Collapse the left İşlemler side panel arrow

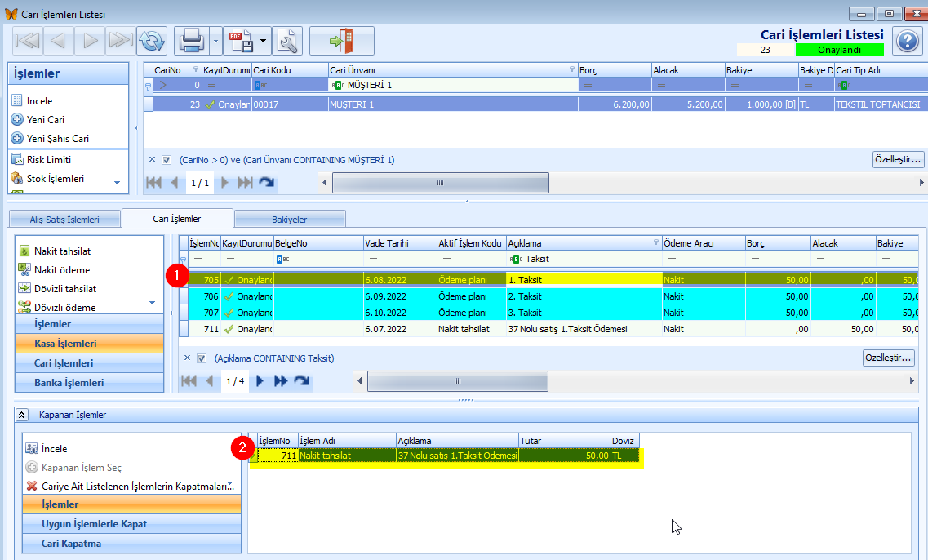click(x=136, y=128)
